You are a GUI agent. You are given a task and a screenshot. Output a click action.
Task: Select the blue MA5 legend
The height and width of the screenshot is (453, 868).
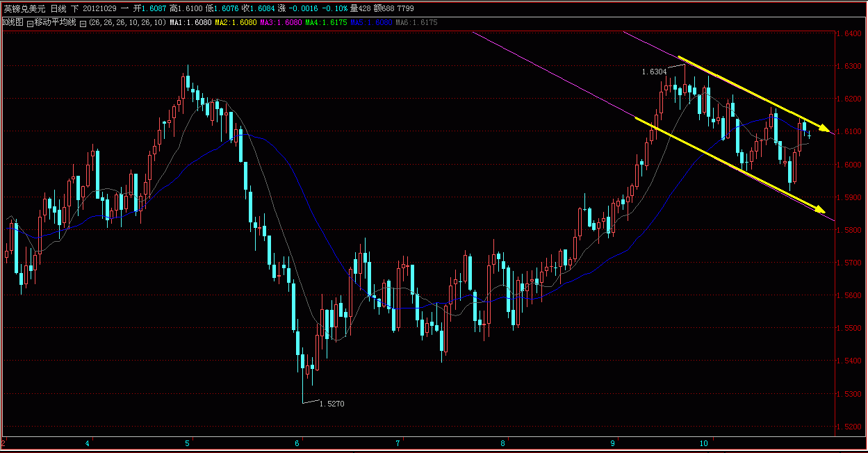(x=372, y=22)
